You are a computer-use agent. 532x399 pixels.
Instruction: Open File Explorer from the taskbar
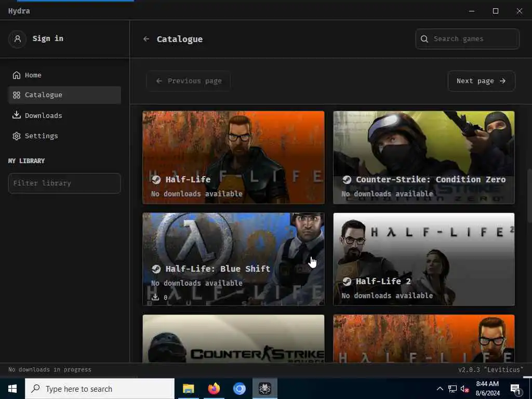pyautogui.click(x=188, y=389)
